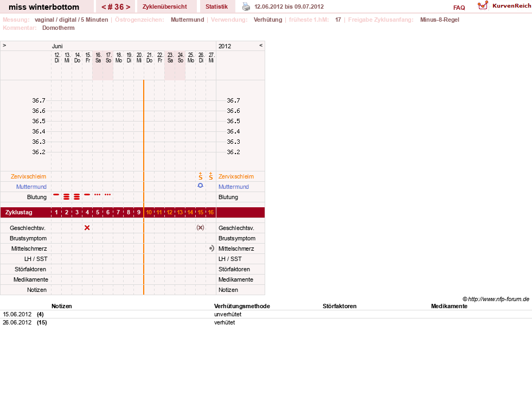The height and width of the screenshot is (414, 532).
Task: Open the Statistik tab
Action: coord(216,7)
